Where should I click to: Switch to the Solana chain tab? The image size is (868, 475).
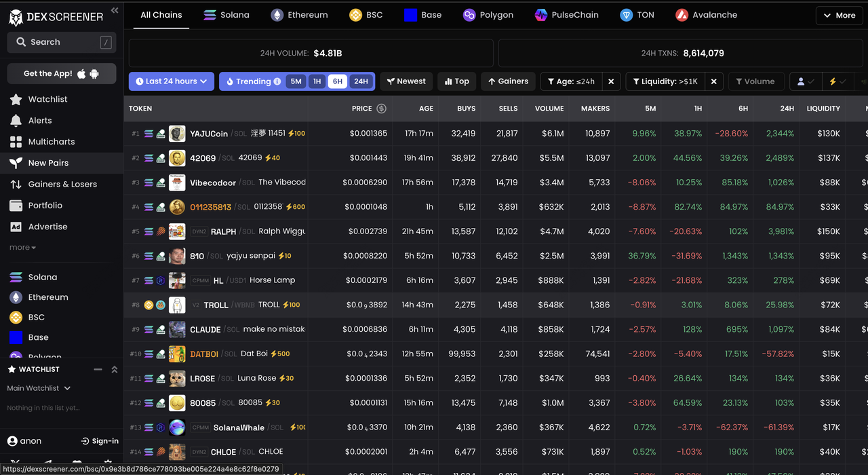coord(226,15)
